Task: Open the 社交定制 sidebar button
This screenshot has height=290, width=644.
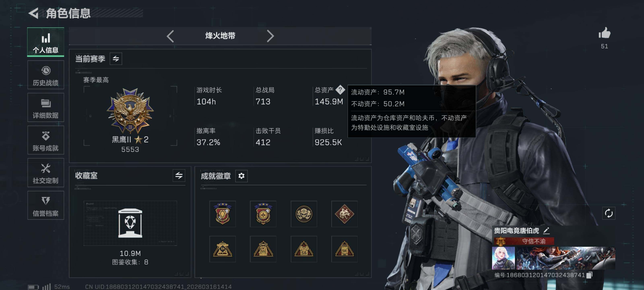Action: 45,173
